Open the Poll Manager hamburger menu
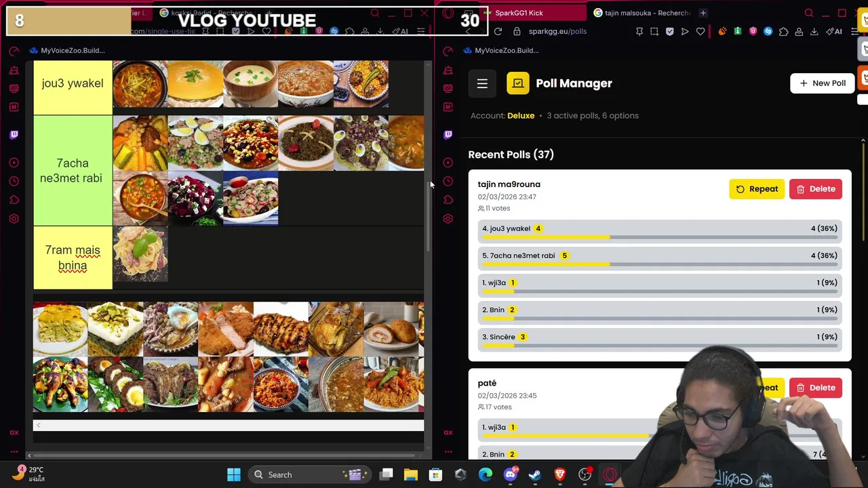This screenshot has width=868, height=488. pyautogui.click(x=482, y=83)
